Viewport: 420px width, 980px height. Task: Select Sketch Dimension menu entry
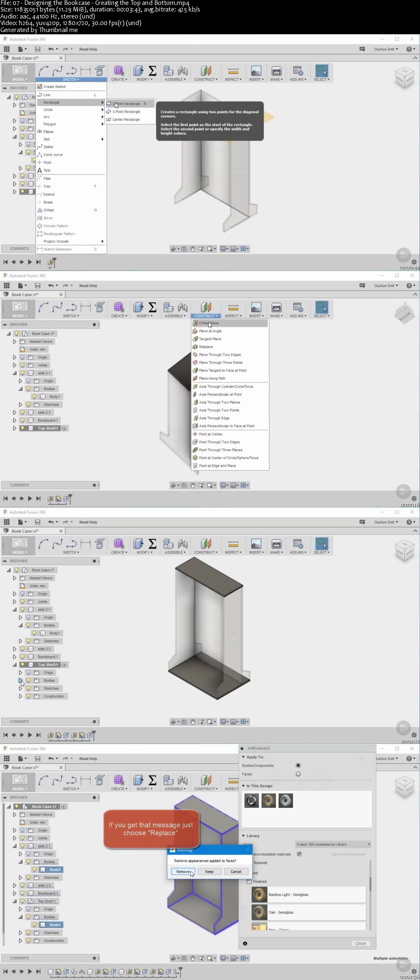coord(57,249)
